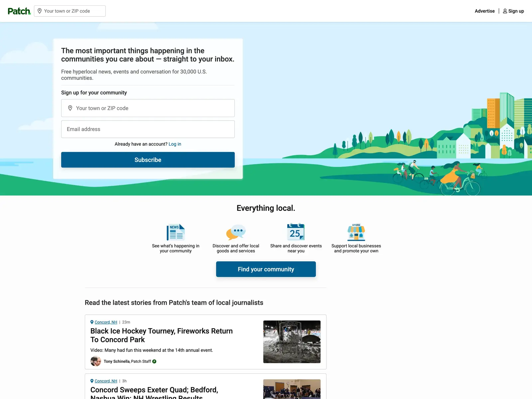Click 'See what's happening in your community' text
Image resolution: width=532 pixels, height=399 pixels.
coord(176,248)
